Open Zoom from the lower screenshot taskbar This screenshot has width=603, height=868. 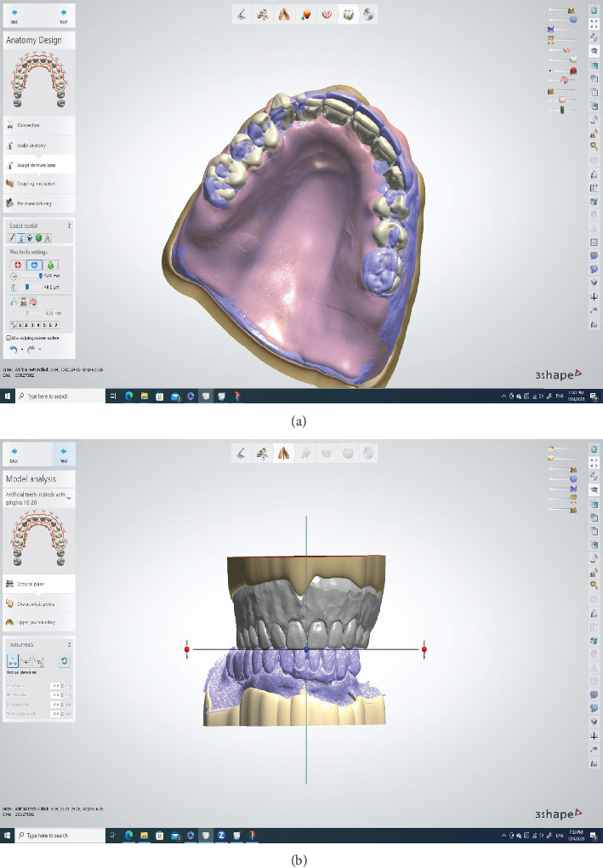tap(221, 836)
